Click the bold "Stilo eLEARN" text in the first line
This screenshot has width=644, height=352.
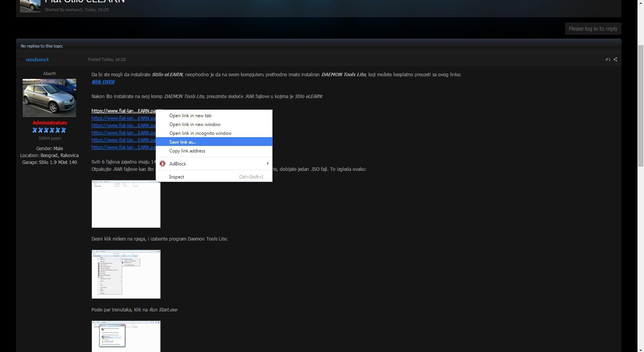pos(167,74)
